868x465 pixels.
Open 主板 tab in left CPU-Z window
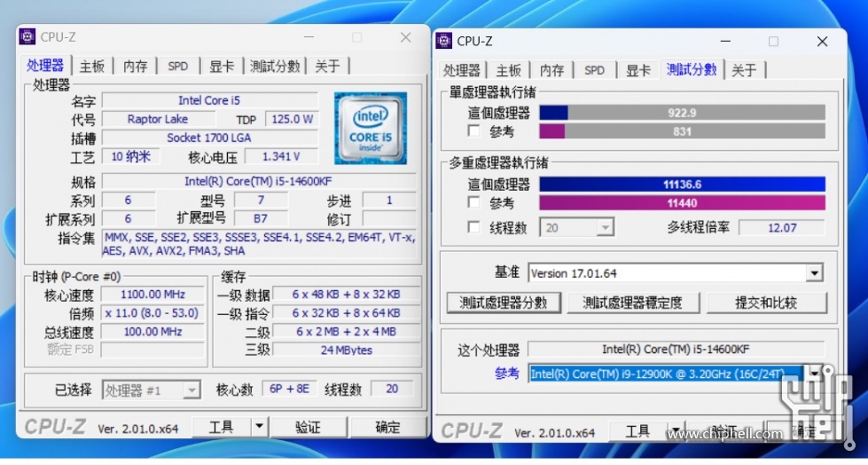(92, 66)
